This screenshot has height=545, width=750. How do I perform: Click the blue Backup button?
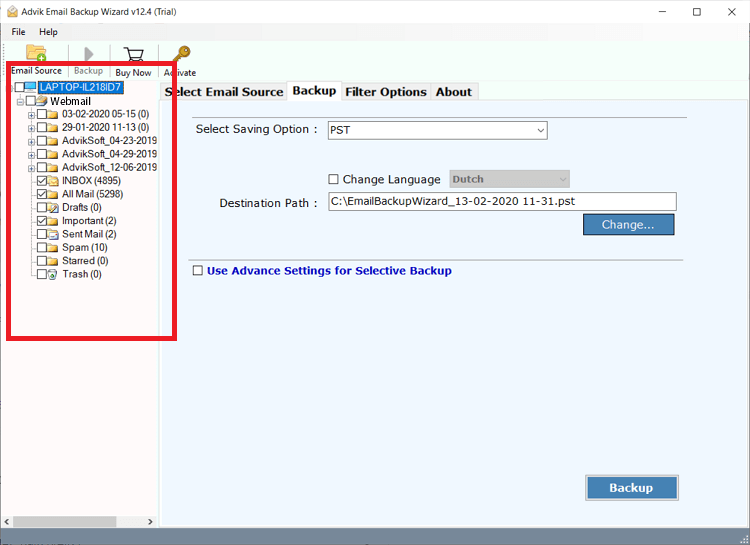click(x=631, y=488)
